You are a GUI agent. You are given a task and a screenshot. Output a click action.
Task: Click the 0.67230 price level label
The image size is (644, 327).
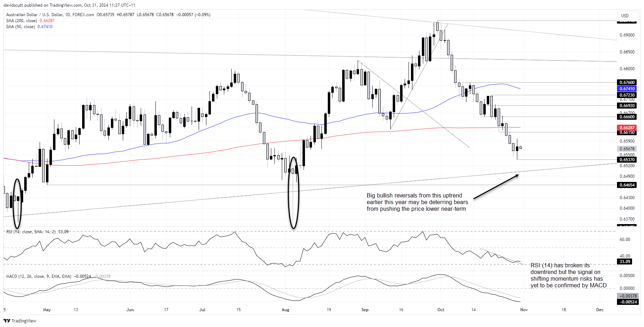tap(627, 95)
